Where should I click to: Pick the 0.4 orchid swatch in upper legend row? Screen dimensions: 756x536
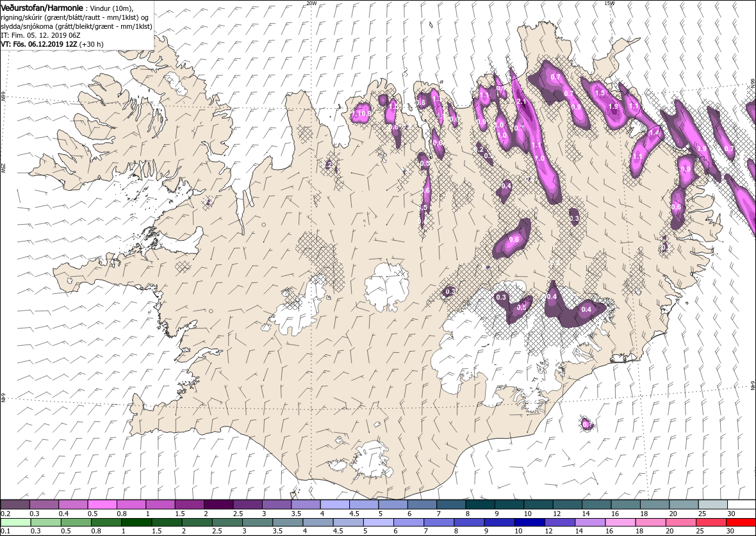(73, 505)
